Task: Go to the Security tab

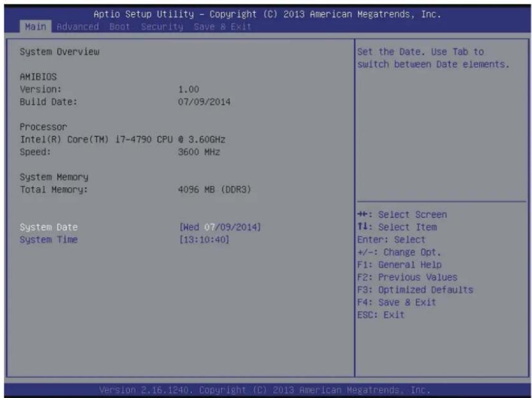Action: pyautogui.click(x=162, y=27)
